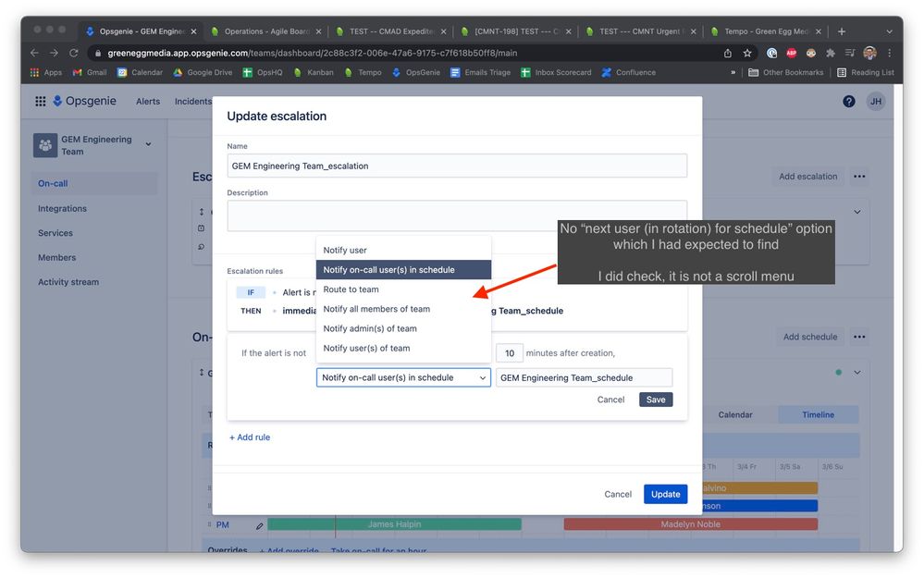Open Members in the team sidebar

point(57,257)
